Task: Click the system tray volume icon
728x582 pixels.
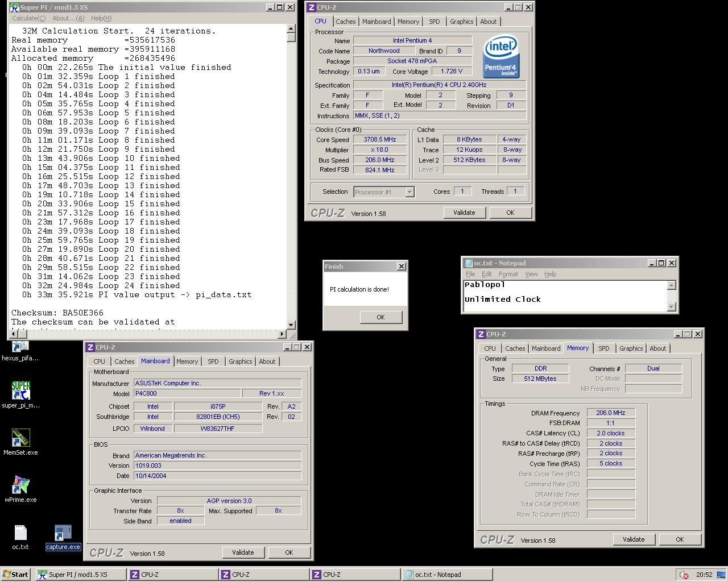Action: coord(683,575)
